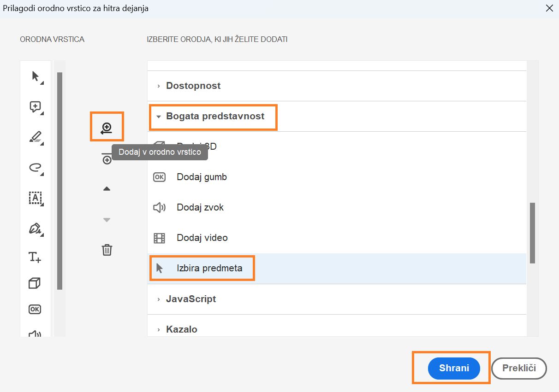Select the arrow selection tool in toolbar
Screen dimensions: 559x392
point(35,76)
